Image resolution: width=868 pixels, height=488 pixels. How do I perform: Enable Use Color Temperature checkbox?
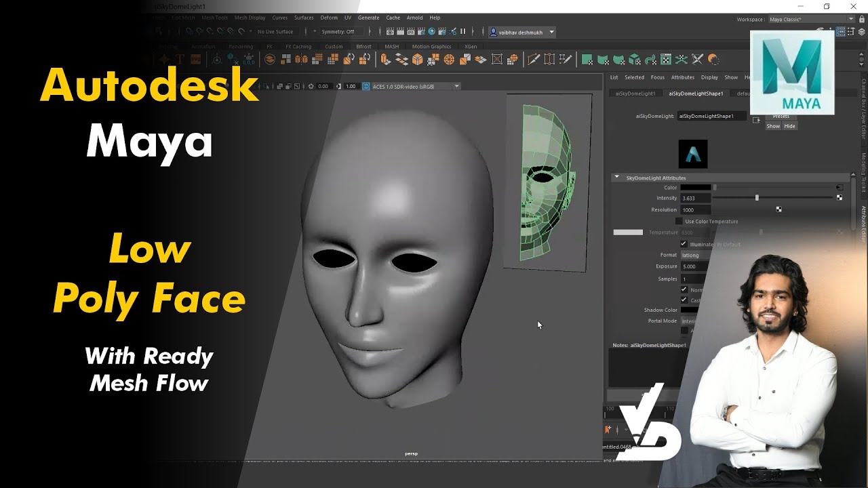click(x=679, y=221)
